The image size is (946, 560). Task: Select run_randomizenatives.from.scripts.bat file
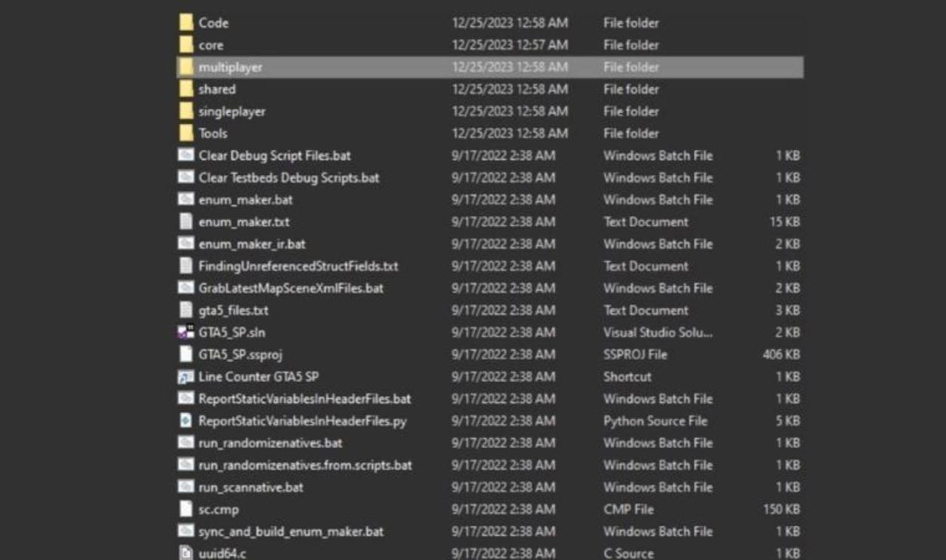click(304, 465)
